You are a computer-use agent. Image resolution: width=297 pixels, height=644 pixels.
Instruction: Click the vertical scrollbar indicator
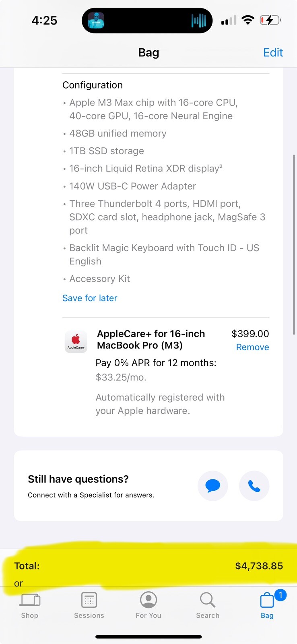pos(294,244)
